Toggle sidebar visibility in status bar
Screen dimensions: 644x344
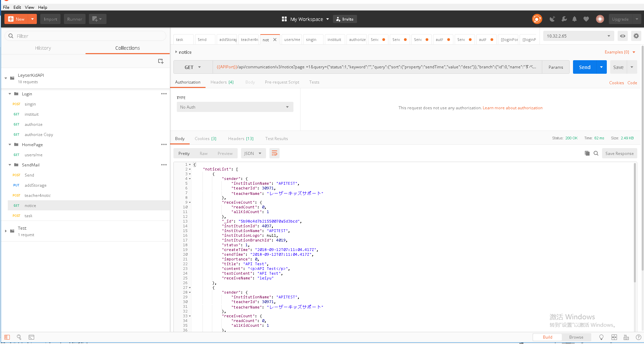tap(7, 337)
